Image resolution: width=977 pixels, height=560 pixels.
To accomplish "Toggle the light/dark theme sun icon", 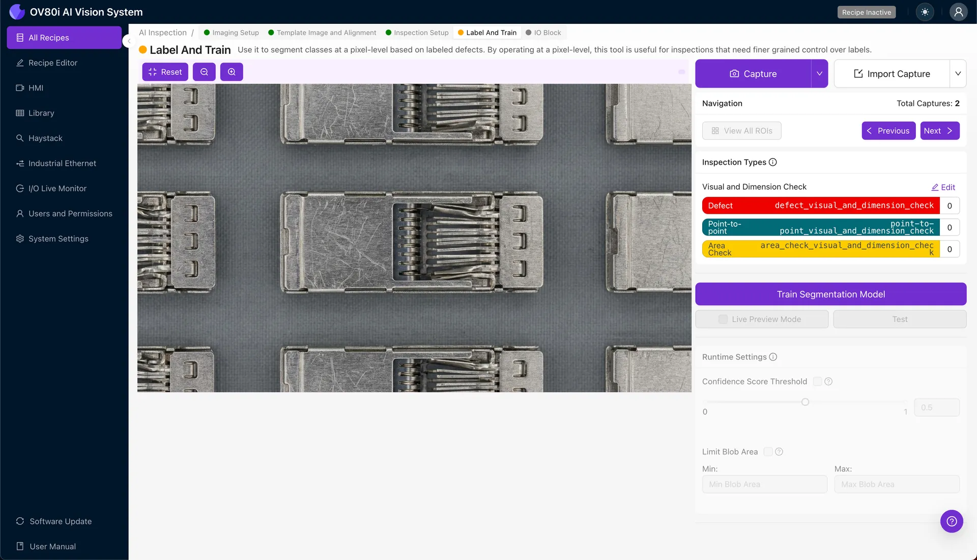I will click(x=925, y=12).
